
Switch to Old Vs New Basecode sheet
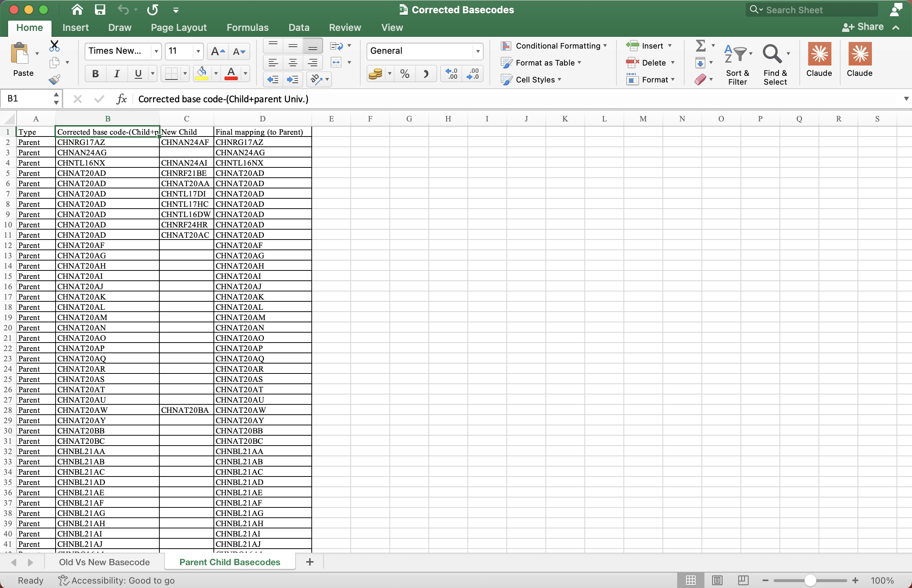pyautogui.click(x=104, y=562)
